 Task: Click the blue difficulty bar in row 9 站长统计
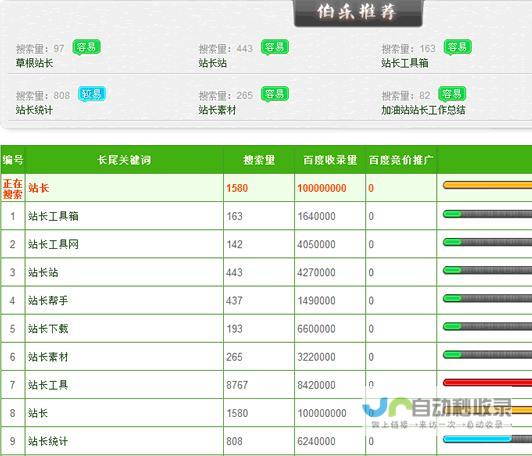pos(488,439)
